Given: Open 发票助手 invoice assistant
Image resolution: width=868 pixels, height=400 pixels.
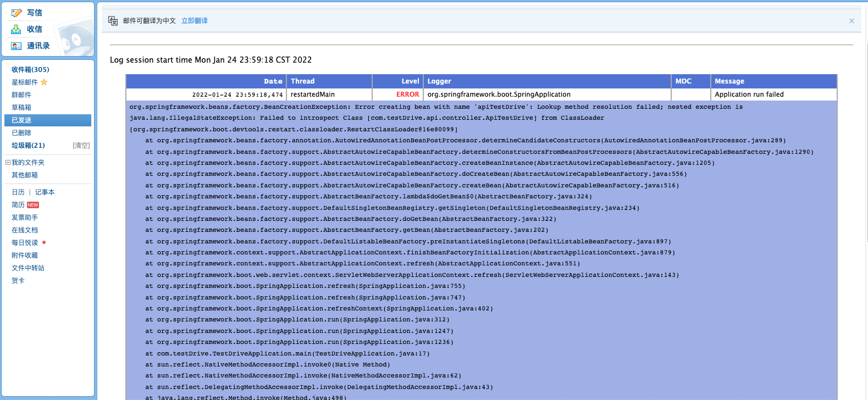Looking at the screenshot, I should (25, 218).
